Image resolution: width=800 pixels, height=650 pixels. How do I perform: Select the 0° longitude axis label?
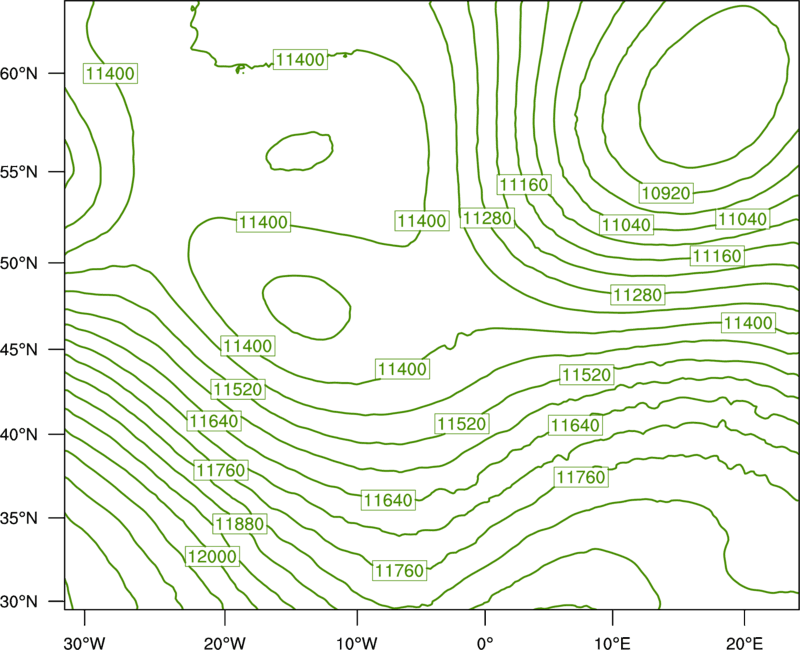pos(485,643)
